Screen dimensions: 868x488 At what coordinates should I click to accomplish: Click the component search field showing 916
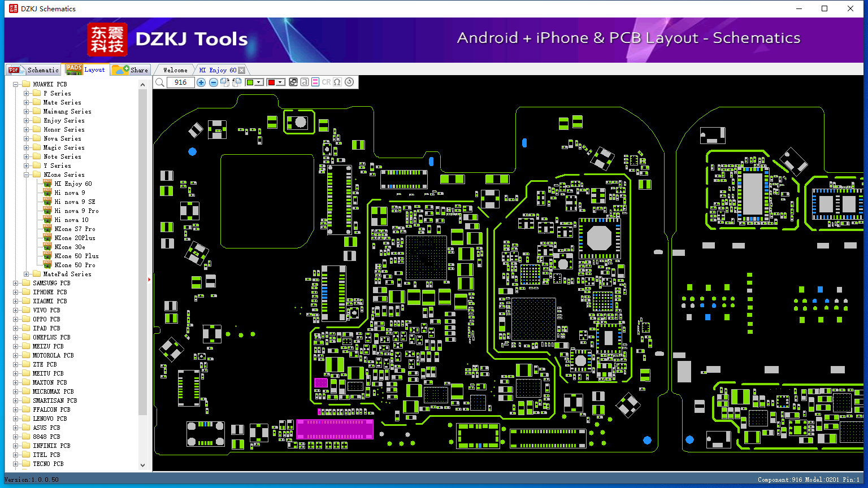point(180,82)
